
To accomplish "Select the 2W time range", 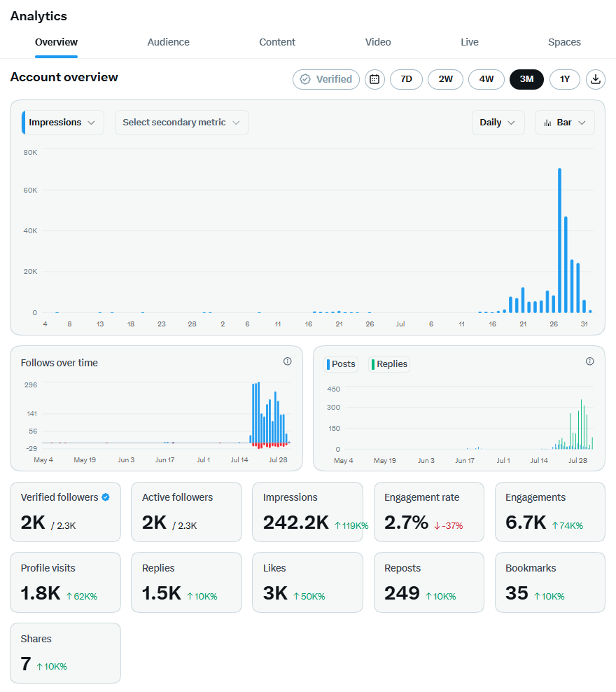I will click(445, 79).
